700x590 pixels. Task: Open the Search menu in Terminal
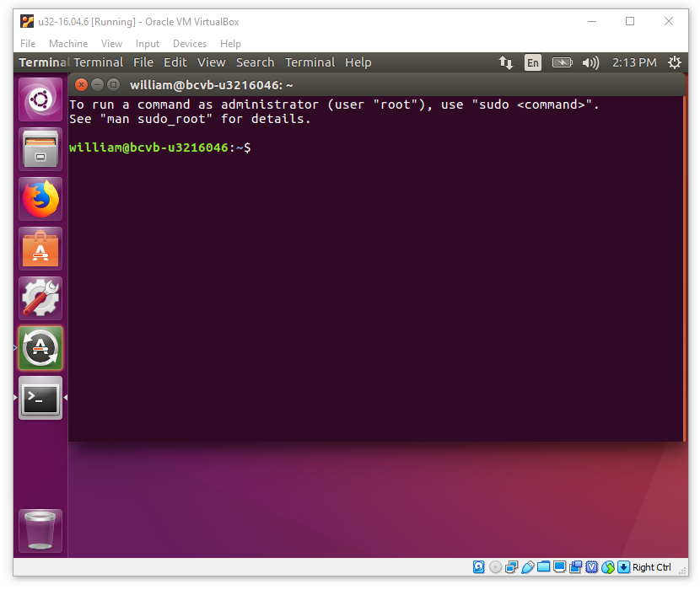pos(255,62)
